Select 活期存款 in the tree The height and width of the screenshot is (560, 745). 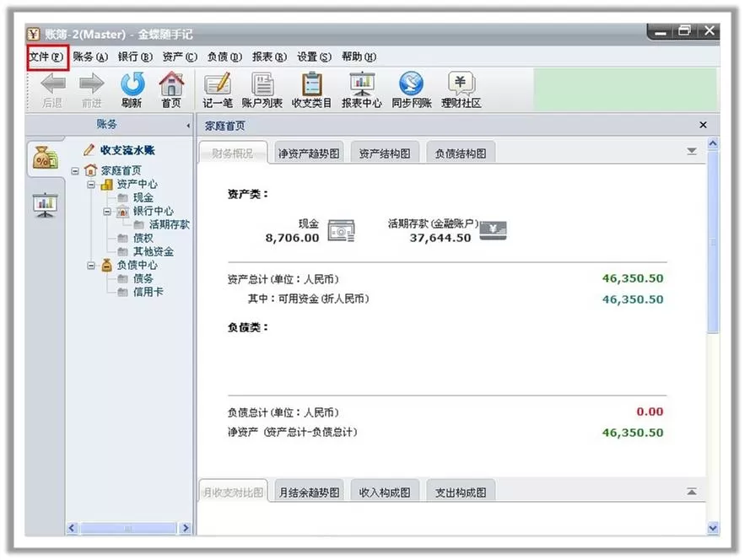(x=169, y=224)
